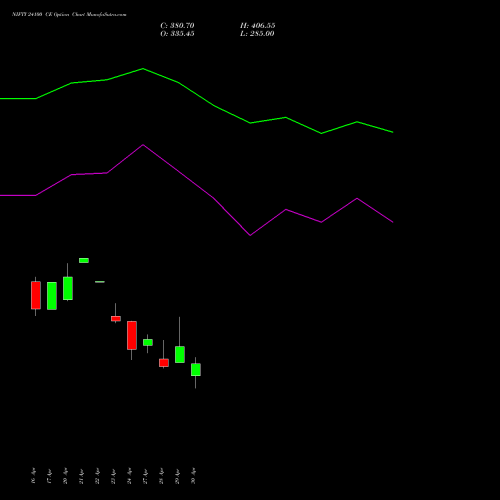The width and height of the screenshot is (500, 500).
Task: Select the red candlestick for 16 Apr
Action: pos(36,295)
